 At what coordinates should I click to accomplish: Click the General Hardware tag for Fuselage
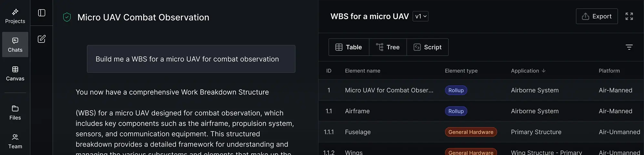tap(470, 132)
